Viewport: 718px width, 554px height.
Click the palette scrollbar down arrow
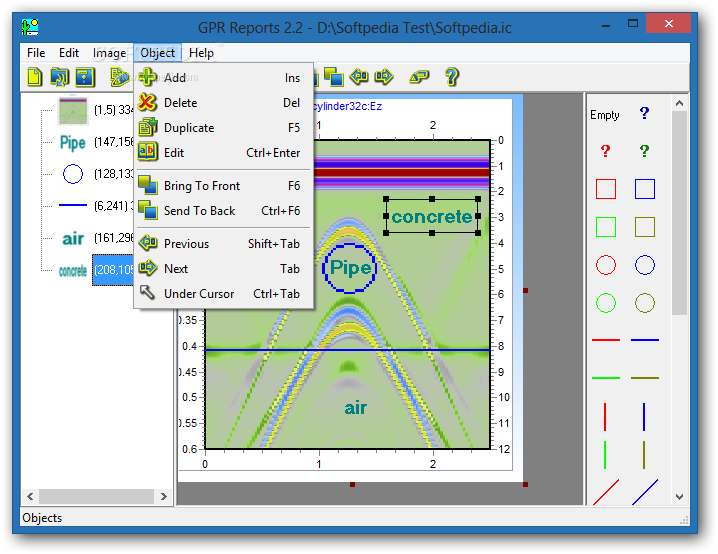(x=680, y=497)
